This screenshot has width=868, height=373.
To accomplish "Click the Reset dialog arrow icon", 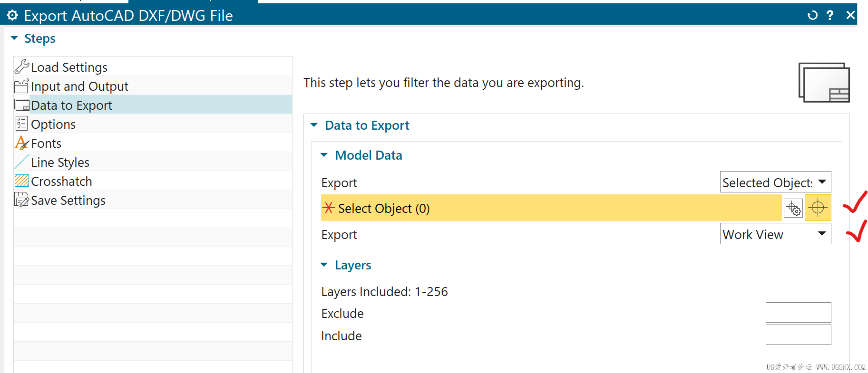I will tap(812, 15).
